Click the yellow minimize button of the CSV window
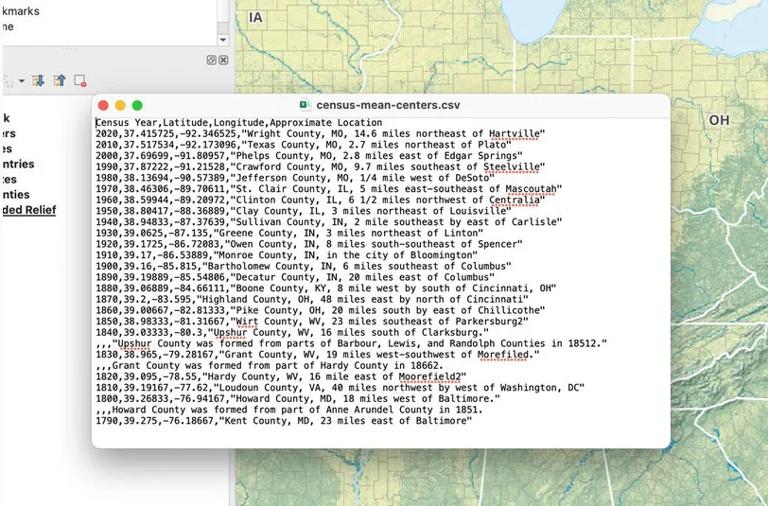Screen dimensions: 768x506 point(120,105)
